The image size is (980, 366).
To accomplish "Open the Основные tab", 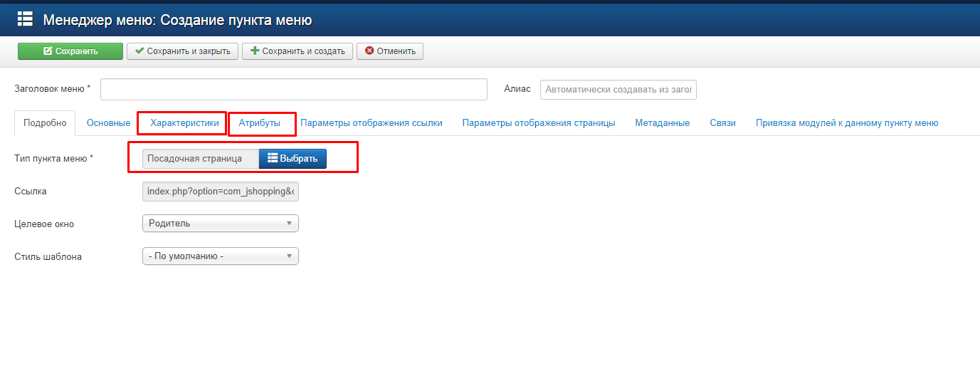I will pos(108,123).
